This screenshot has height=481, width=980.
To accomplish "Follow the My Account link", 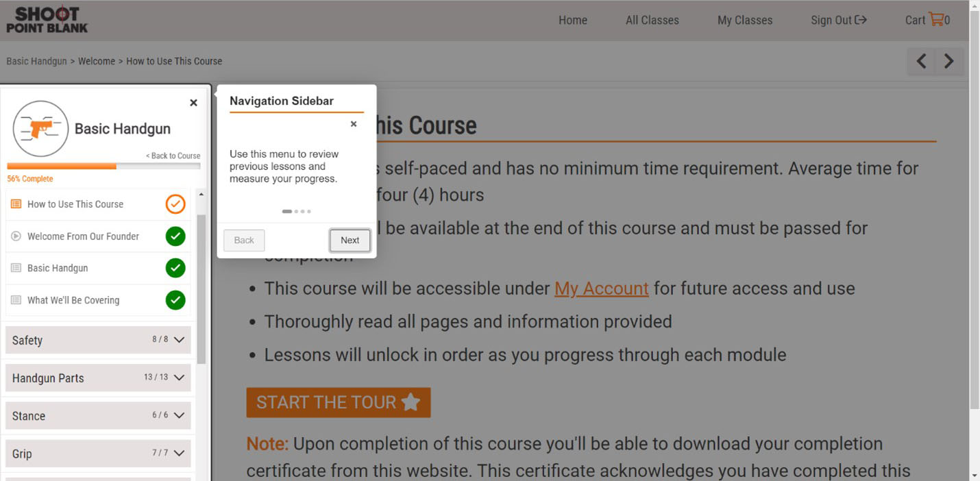I will tap(601, 288).
